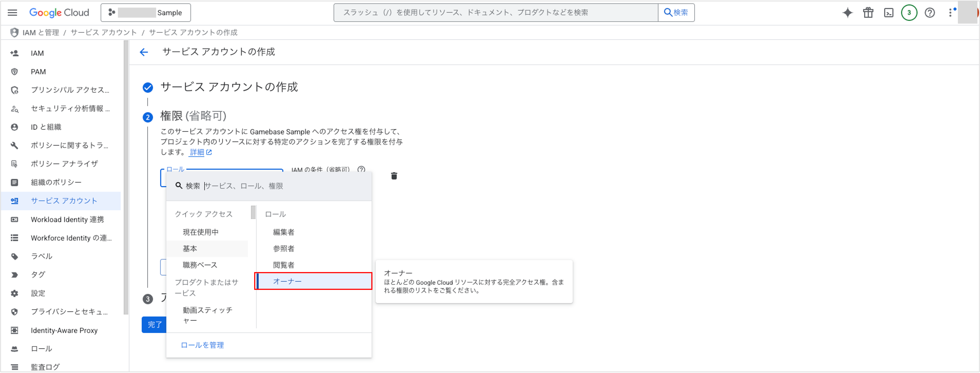The image size is (980, 373).
Task: Open the Sample project picker
Action: pos(146,12)
